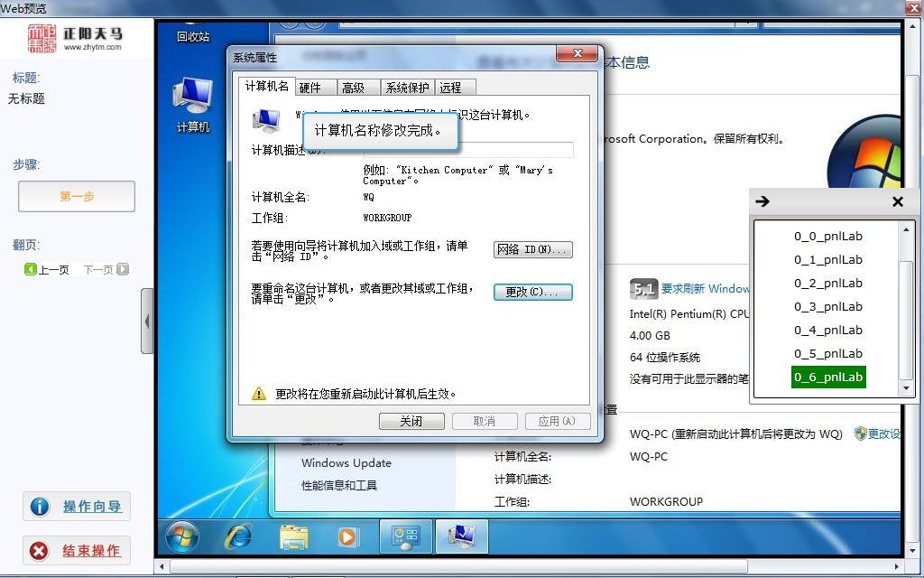Image resolution: width=924 pixels, height=578 pixels.
Task: Launch Windows Media Player taskbar icon
Action: coord(347,536)
